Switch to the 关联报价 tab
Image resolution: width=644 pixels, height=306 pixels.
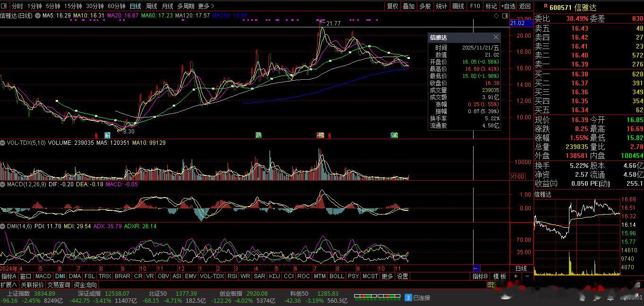32,285
